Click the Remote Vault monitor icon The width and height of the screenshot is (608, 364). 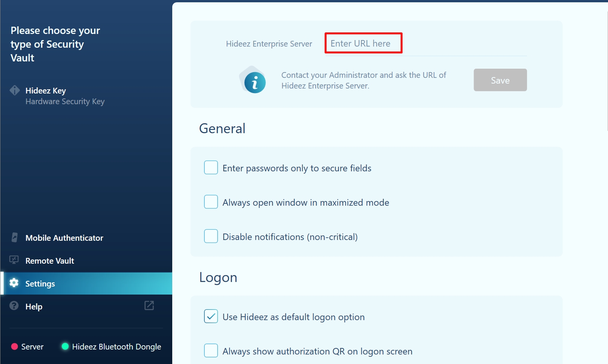pos(14,260)
